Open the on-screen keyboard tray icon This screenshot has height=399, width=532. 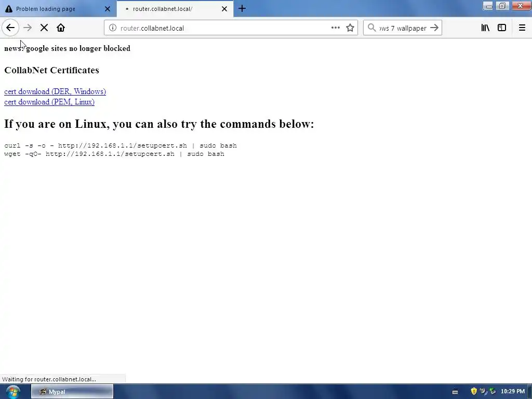[x=455, y=392]
